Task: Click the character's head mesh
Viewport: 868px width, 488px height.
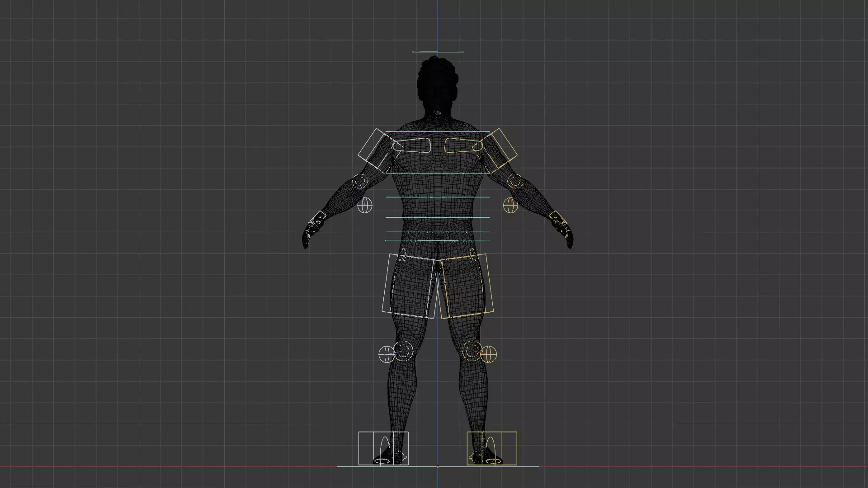Action: [437, 86]
